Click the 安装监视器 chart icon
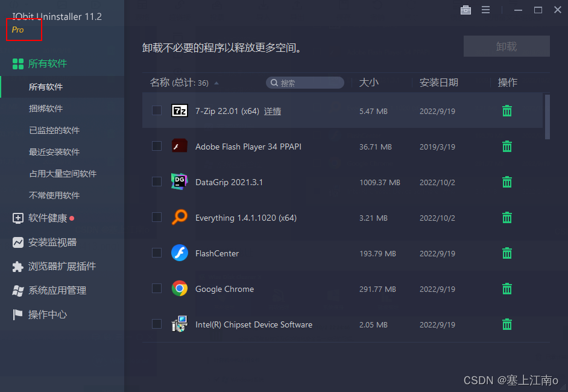 coord(17,242)
